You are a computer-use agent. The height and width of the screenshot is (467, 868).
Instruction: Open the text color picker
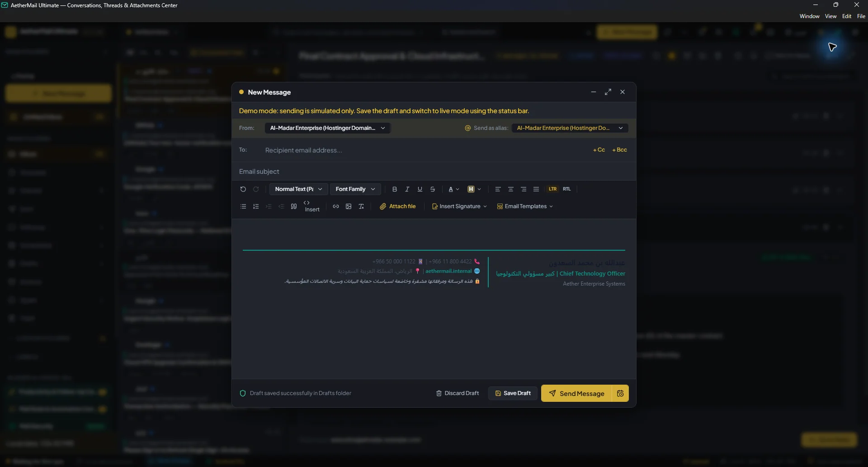(453, 189)
